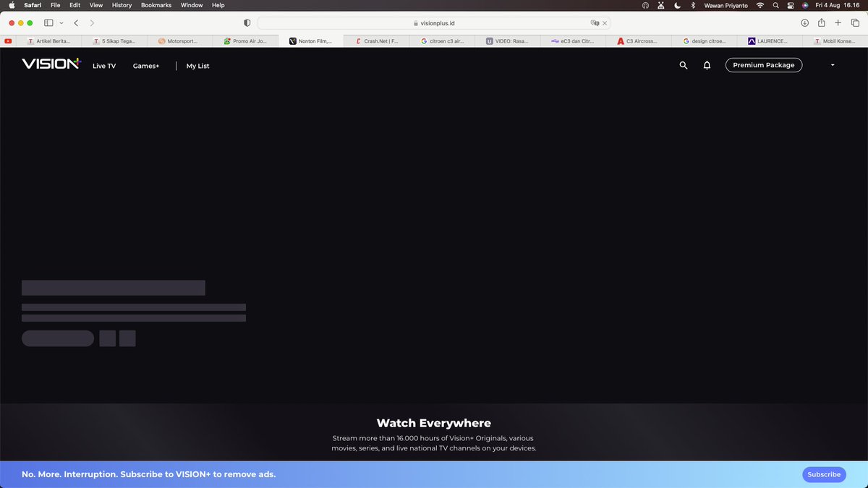
Task: Open the translate dropdown in address bar
Action: point(595,22)
